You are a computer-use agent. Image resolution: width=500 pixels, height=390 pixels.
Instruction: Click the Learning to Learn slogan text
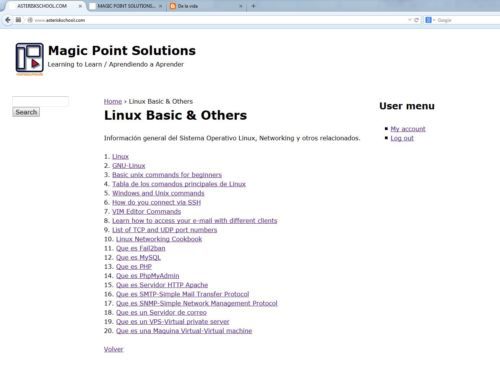116,64
